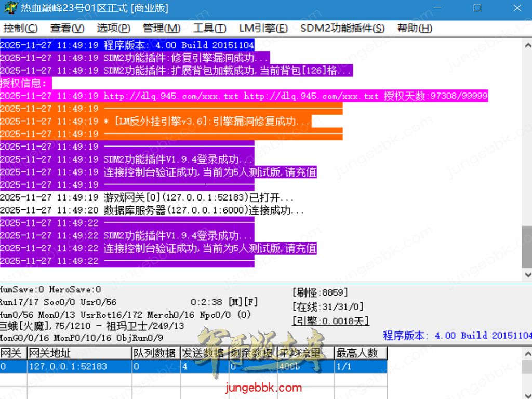This screenshot has width=532, height=399.
Task: Click the 最高人数 column header
Action: coord(360,353)
